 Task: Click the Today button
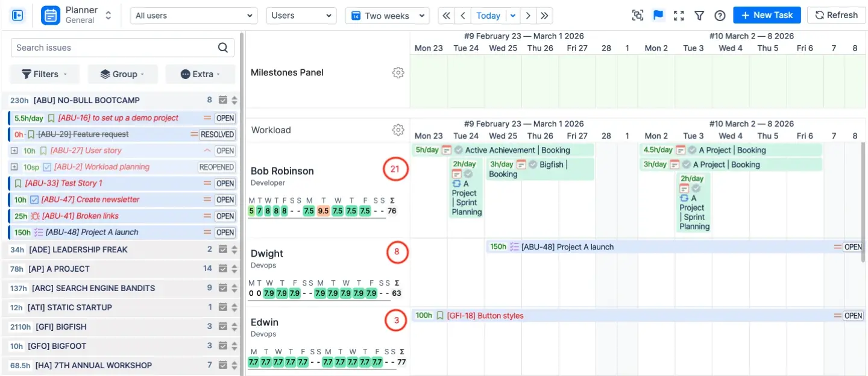488,16
